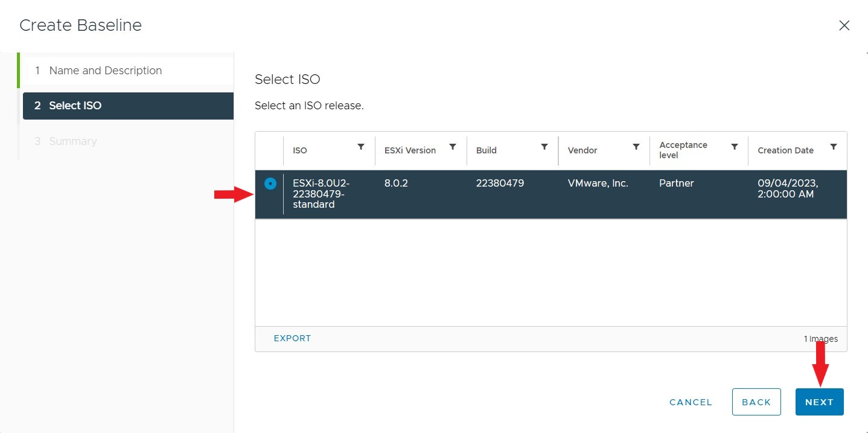Filter by Build number
This screenshot has width=868, height=433.
pyautogui.click(x=544, y=147)
